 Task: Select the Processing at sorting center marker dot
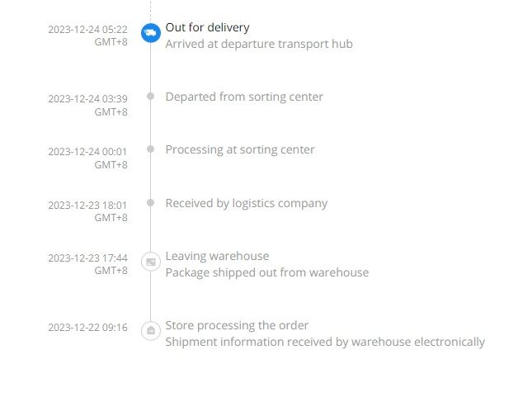coord(151,149)
